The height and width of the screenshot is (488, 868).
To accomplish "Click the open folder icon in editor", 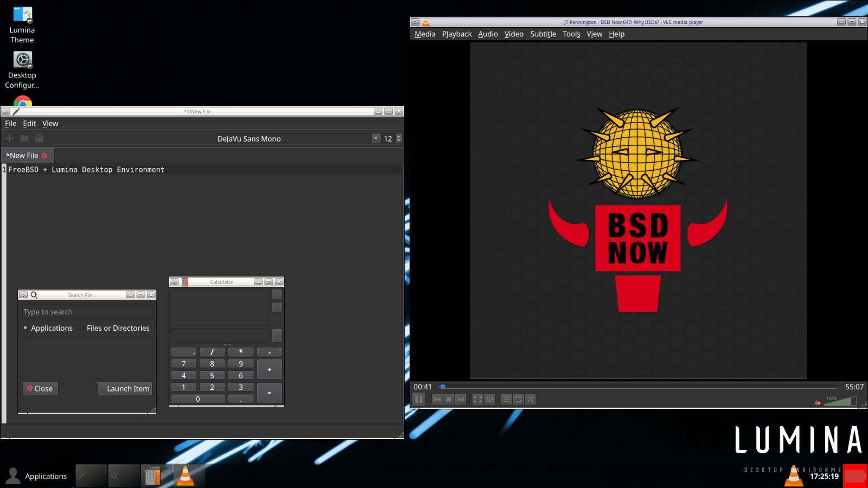I will click(x=24, y=138).
